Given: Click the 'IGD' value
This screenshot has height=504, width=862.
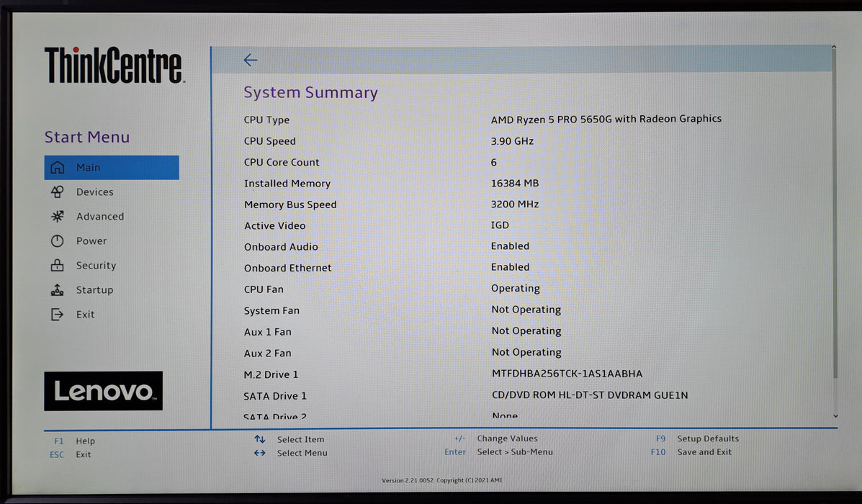Looking at the screenshot, I should [500, 225].
